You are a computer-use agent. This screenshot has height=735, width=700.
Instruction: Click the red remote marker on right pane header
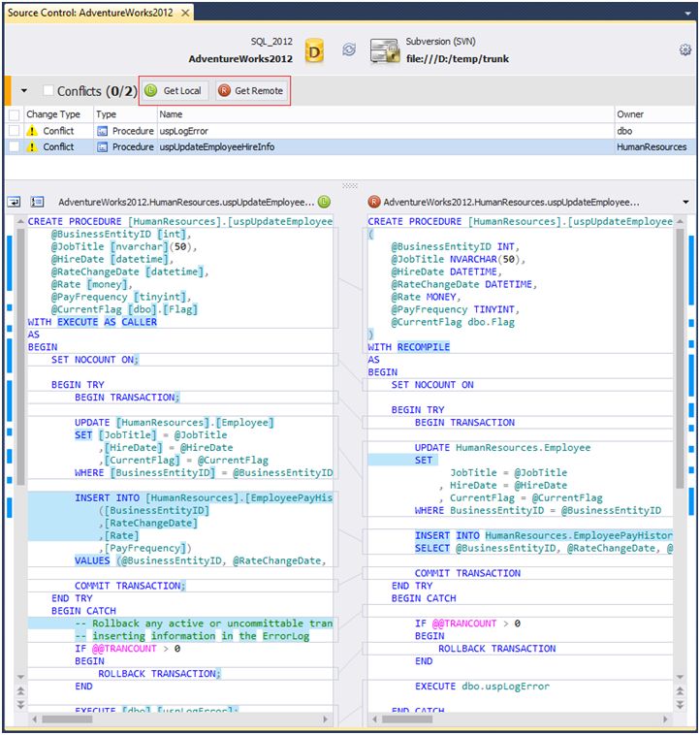pyautogui.click(x=373, y=202)
